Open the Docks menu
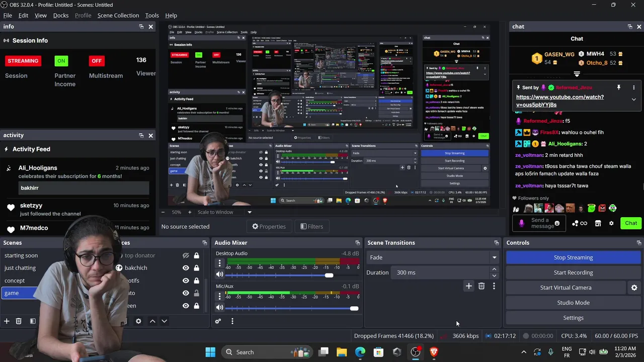Image resolution: width=644 pixels, height=362 pixels. (x=61, y=15)
